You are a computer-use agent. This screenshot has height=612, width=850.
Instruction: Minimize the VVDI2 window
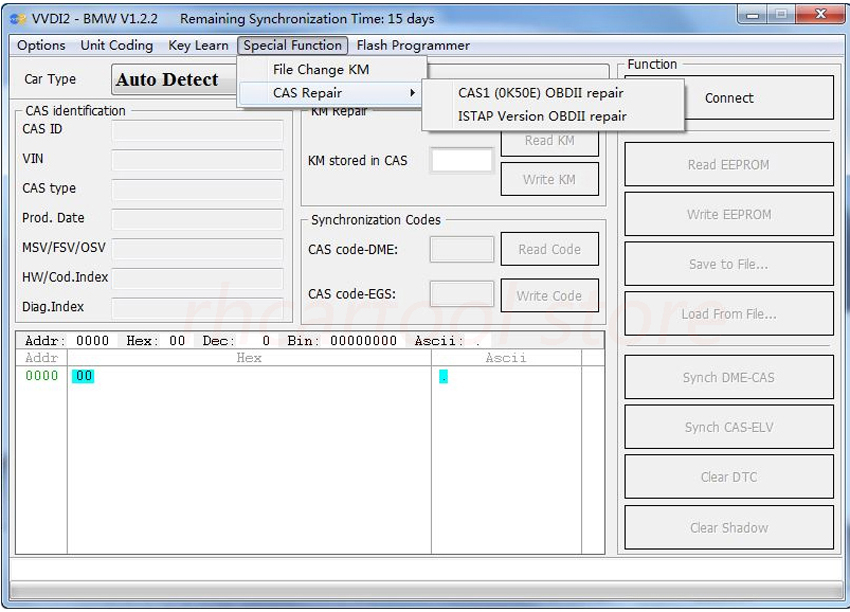(x=752, y=15)
